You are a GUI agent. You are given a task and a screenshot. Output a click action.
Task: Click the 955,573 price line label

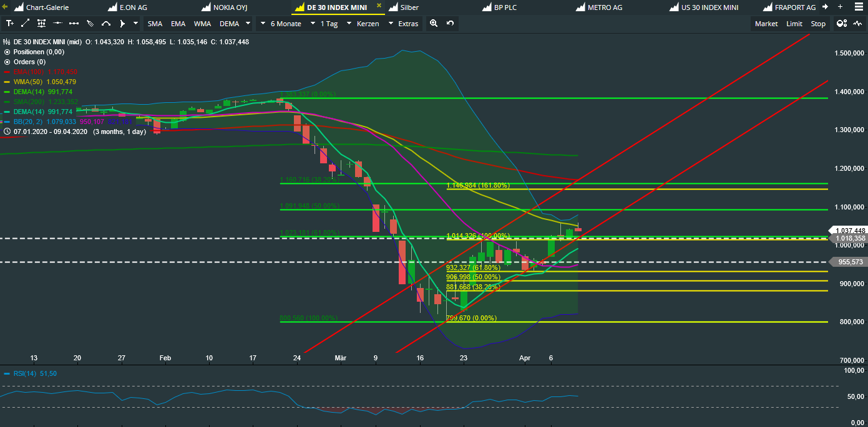(847, 262)
